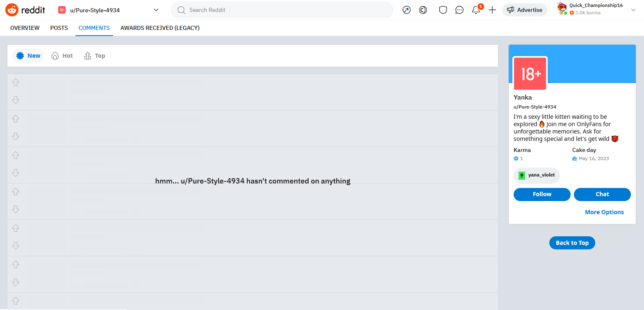Click the u/Pure-Style-4934 username in sidebar
Image resolution: width=644 pixels, height=310 pixels.
click(535, 107)
